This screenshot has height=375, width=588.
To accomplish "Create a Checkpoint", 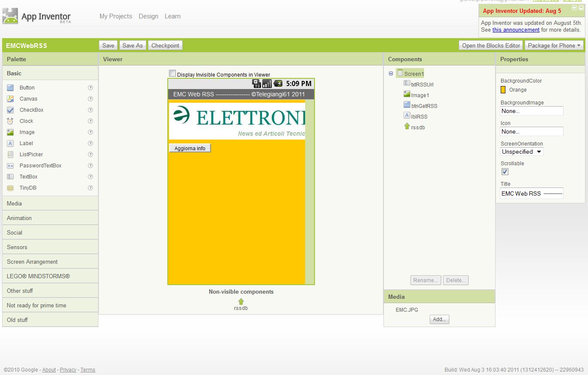I will pos(165,45).
